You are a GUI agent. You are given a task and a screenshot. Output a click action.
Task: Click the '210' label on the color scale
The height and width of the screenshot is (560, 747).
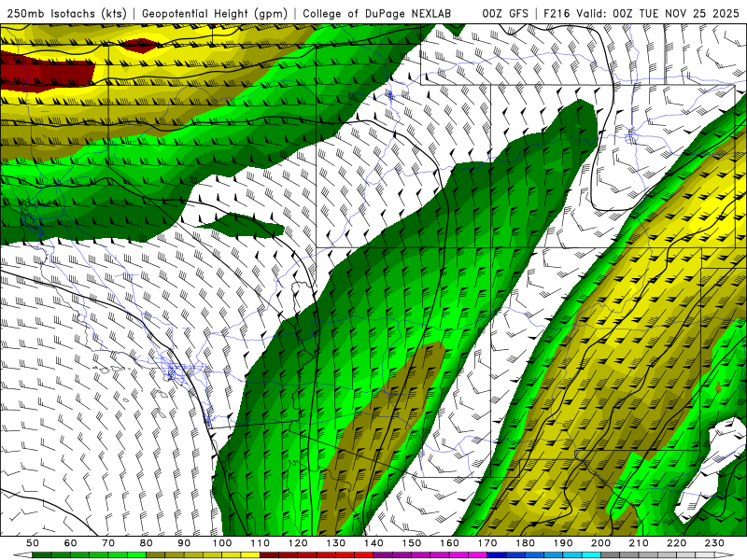click(639, 543)
